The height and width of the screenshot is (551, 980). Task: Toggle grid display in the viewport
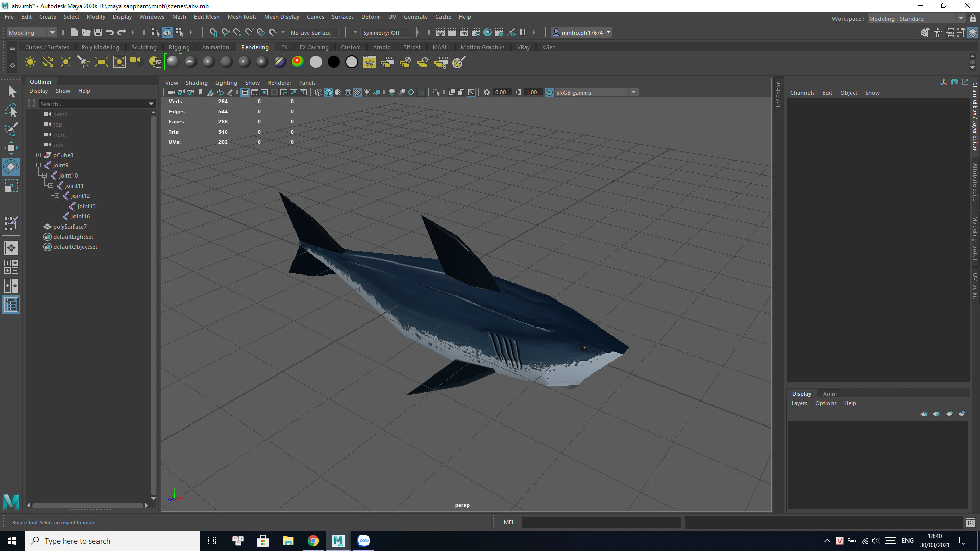coord(245,92)
